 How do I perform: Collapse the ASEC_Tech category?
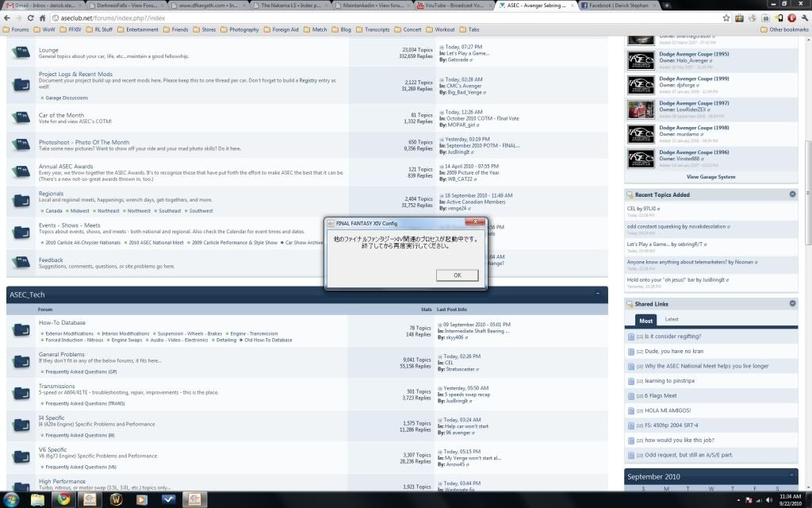(598, 294)
